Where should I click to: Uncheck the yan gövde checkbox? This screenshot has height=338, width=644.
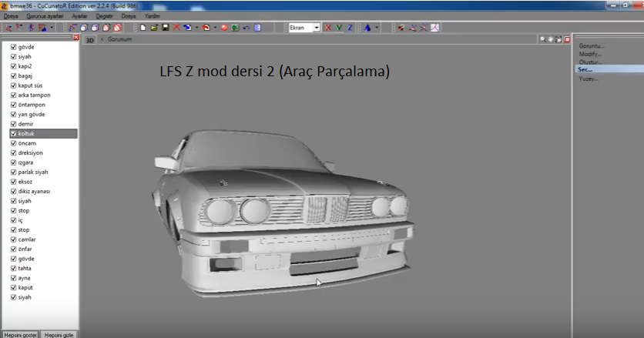14,114
